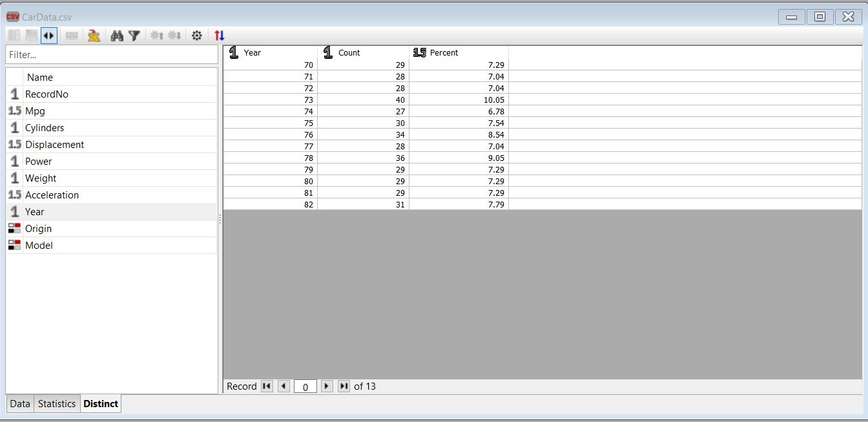Select the Distinct tab
The height and width of the screenshot is (422, 868).
100,403
